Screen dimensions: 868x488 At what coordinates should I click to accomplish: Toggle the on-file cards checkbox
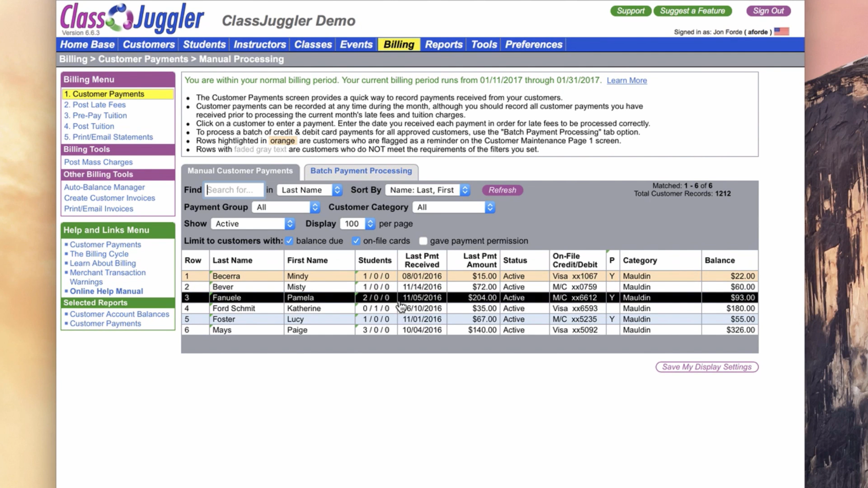356,241
